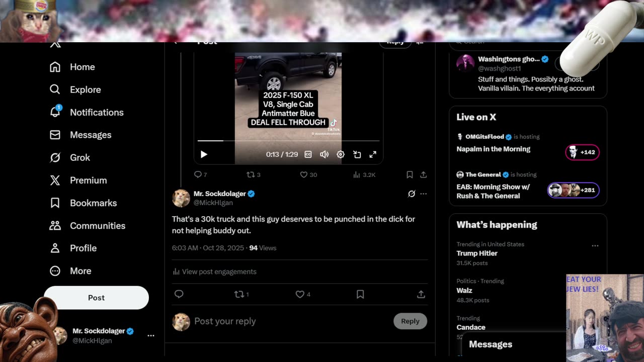This screenshot has height=362, width=644.
Task: Open Profile in the sidebar
Action: [73, 248]
